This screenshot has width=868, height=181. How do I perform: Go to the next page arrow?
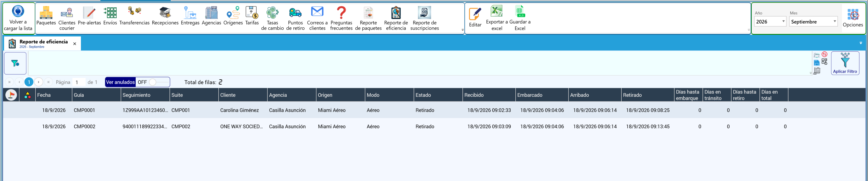[39, 82]
